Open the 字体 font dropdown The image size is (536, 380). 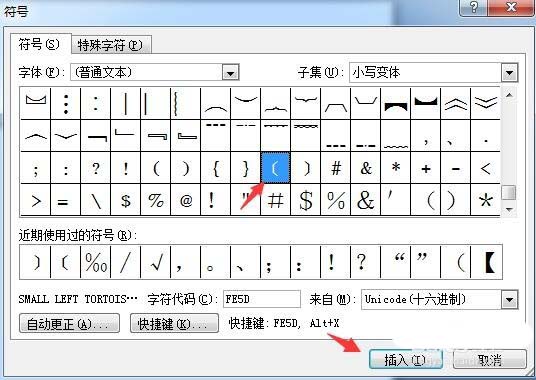click(230, 72)
